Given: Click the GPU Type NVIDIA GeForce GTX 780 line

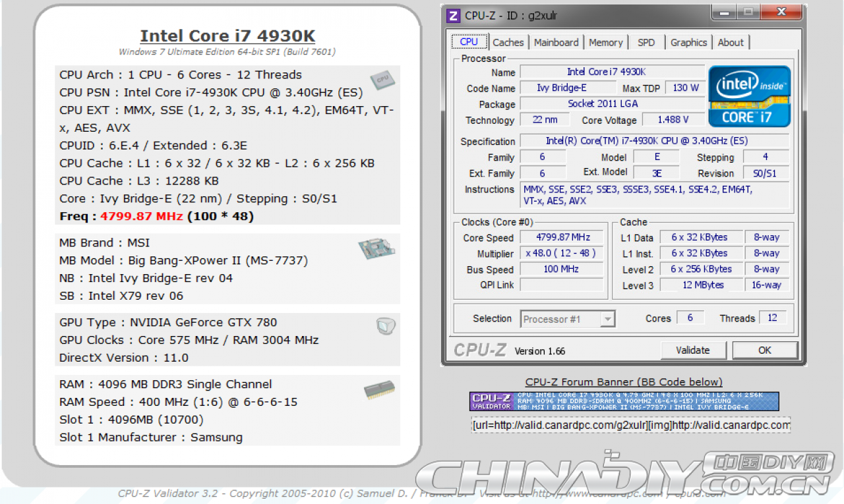Looking at the screenshot, I should [168, 322].
